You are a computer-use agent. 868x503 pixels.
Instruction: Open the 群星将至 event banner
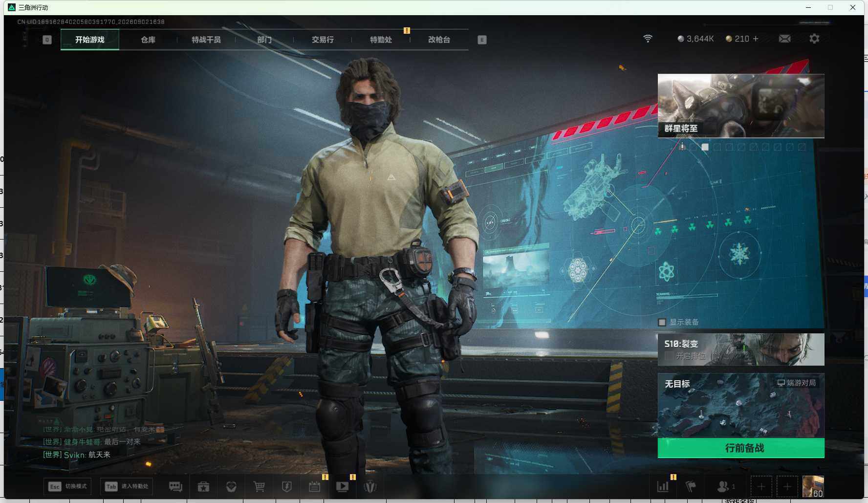[741, 106]
